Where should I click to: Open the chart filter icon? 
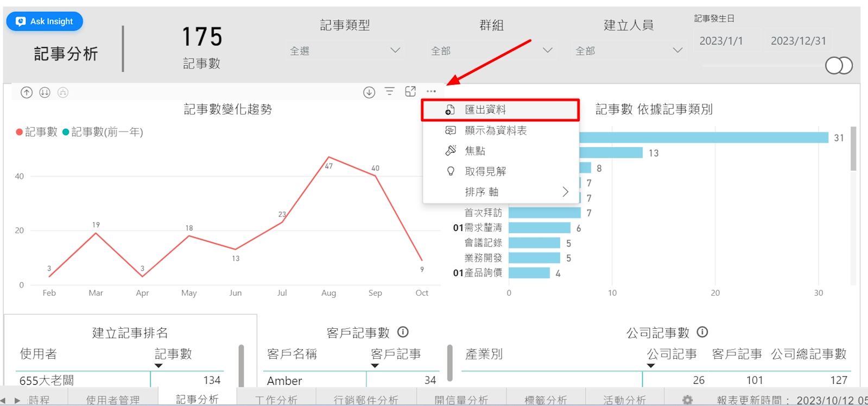[390, 92]
